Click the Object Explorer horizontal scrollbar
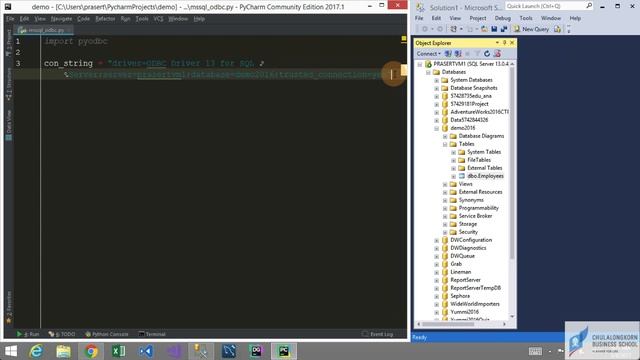Image resolution: width=640 pixels, height=360 pixels. 448,324
